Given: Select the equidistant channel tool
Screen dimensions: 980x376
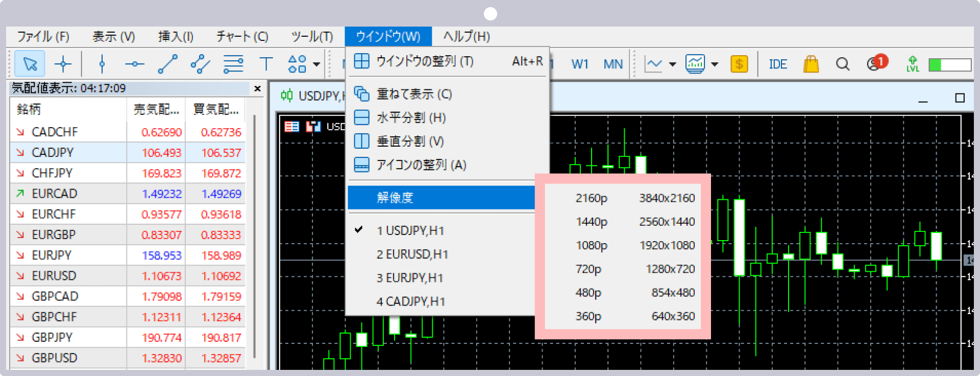Looking at the screenshot, I should (x=200, y=64).
